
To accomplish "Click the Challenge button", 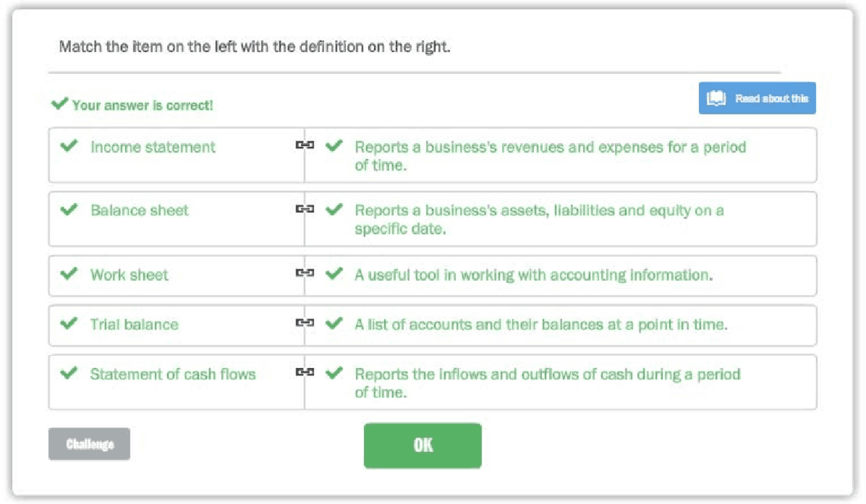I will [x=89, y=444].
